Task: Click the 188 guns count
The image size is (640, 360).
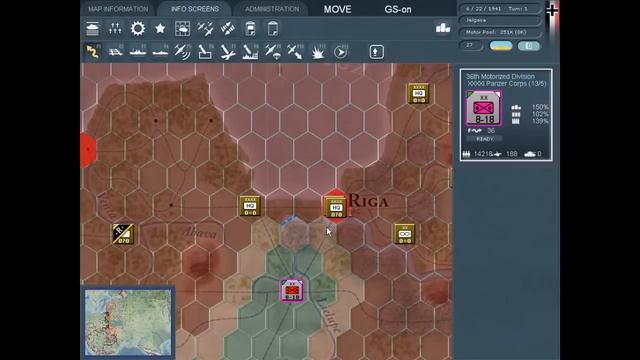Action: (511, 154)
